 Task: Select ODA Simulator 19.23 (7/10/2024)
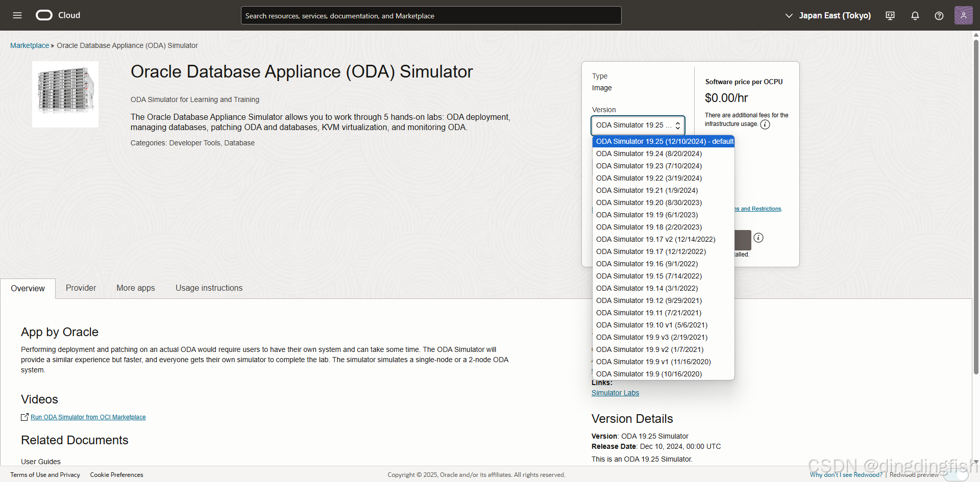point(664,166)
